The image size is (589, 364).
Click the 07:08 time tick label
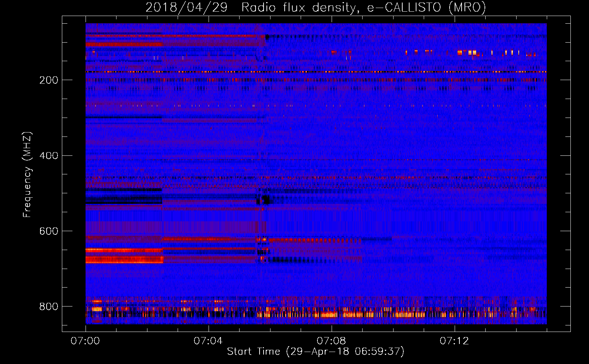pos(331,341)
